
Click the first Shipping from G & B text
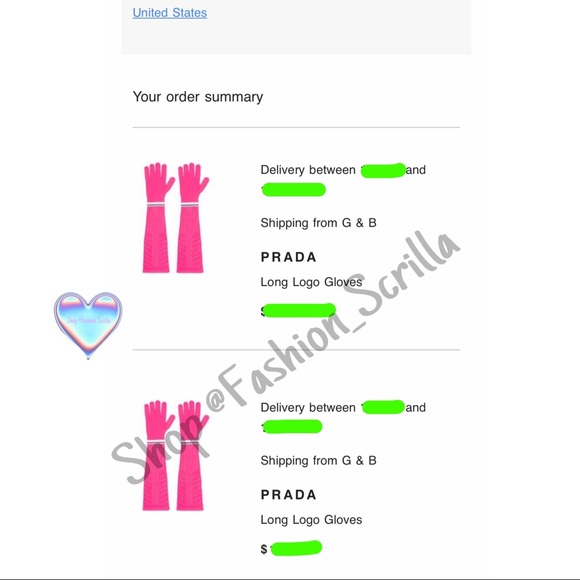[318, 223]
